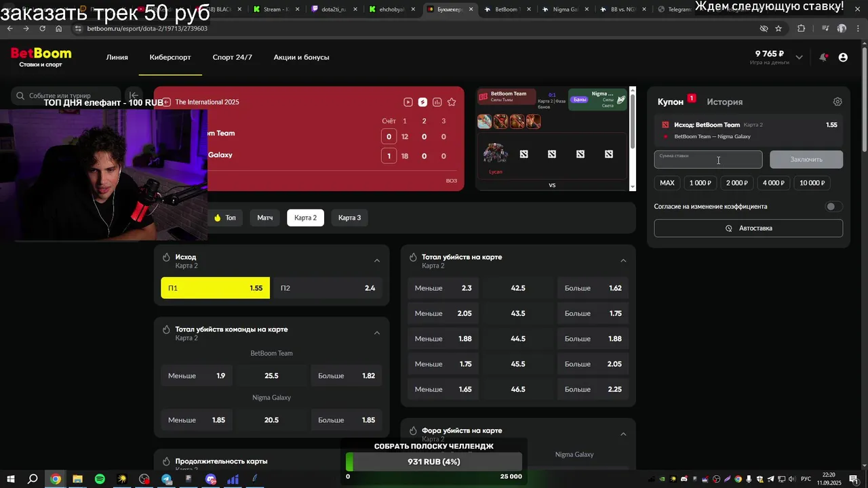Switch to Карта 2 markets tab
This screenshot has height=488, width=868.
pyautogui.click(x=305, y=218)
